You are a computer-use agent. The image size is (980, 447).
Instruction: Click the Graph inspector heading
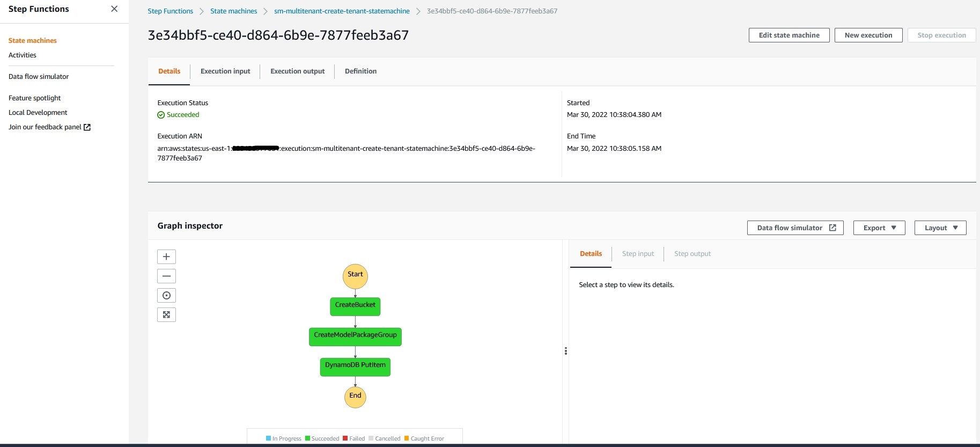coord(190,226)
